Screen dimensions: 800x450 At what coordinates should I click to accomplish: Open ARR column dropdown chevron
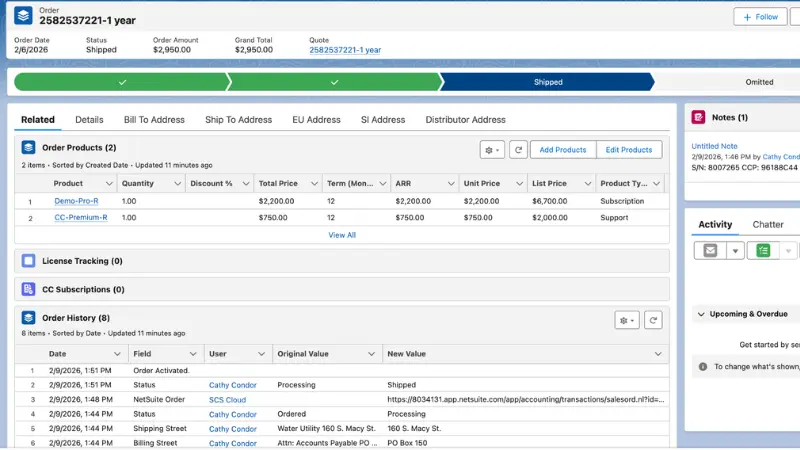pyautogui.click(x=451, y=183)
